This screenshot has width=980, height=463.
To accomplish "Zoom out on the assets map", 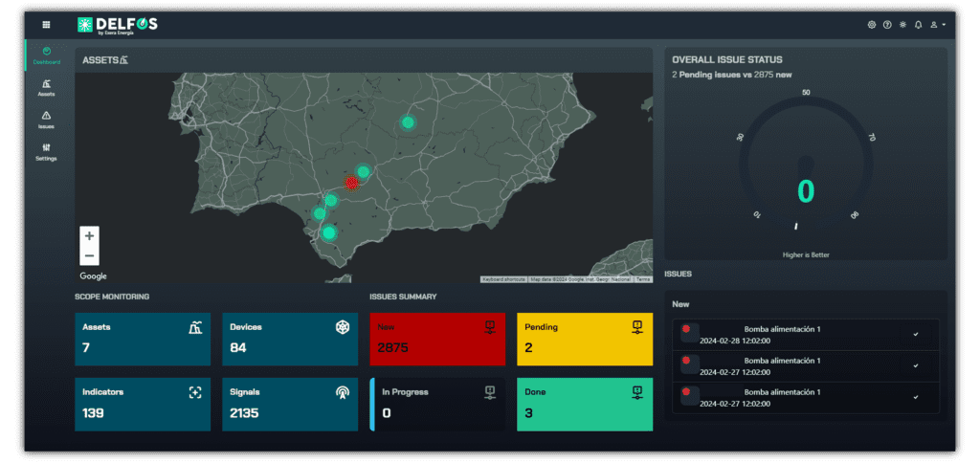I will pyautogui.click(x=89, y=255).
